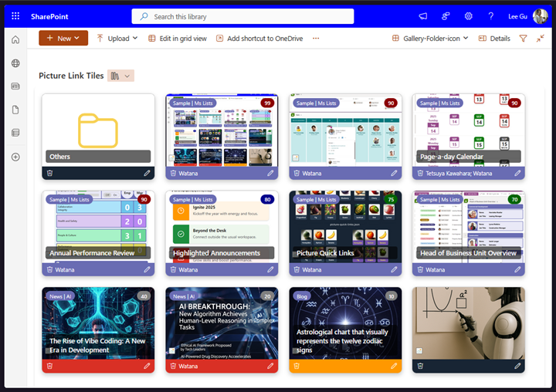
Task: Delete the Astrological chart blog tile
Action: (x=297, y=366)
